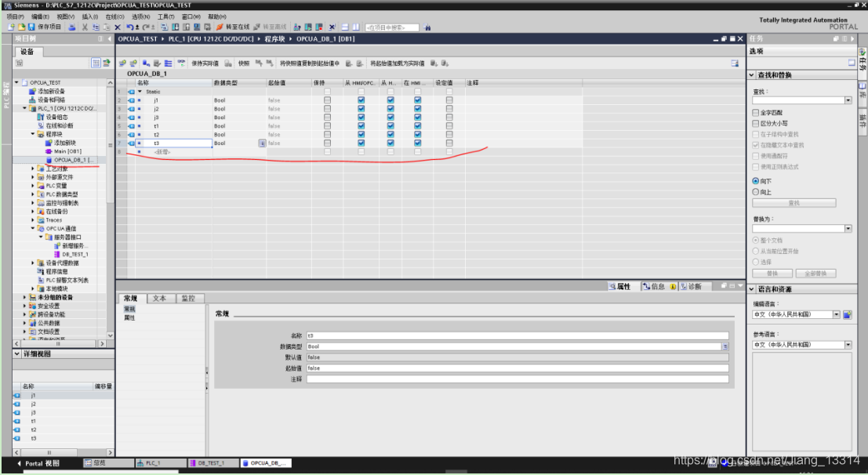Image resolution: width=868 pixels, height=475 pixels.
Task: Click the New project toolbar icon
Action: [x=11, y=27]
